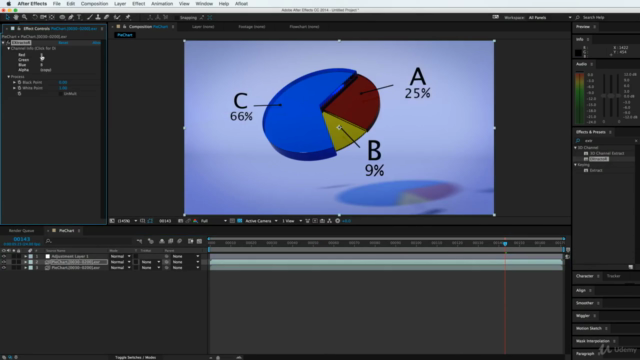Click the Show Channel RGB icon
Viewport: 640px width, 360px height.
tap(196, 221)
